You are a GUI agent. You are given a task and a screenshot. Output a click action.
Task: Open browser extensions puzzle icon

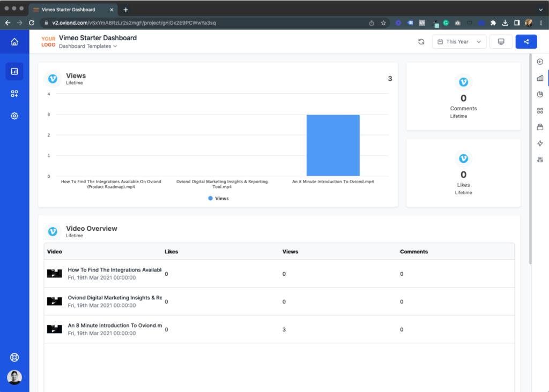493,22
